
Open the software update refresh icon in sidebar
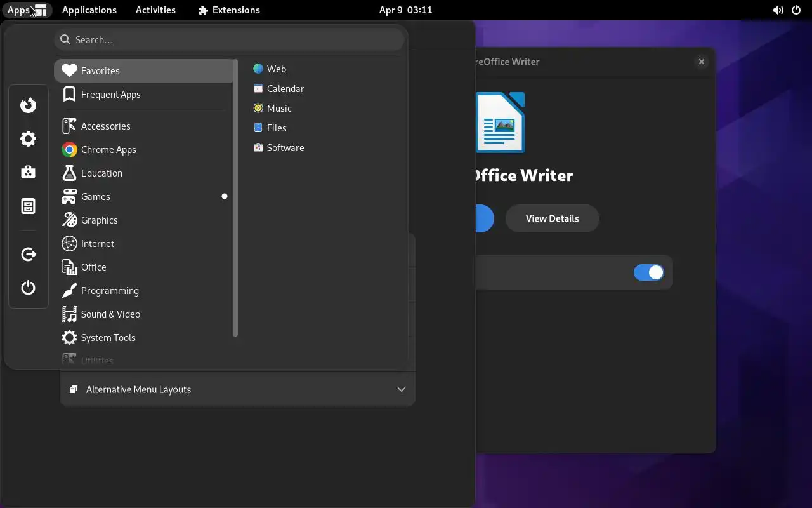point(29,105)
